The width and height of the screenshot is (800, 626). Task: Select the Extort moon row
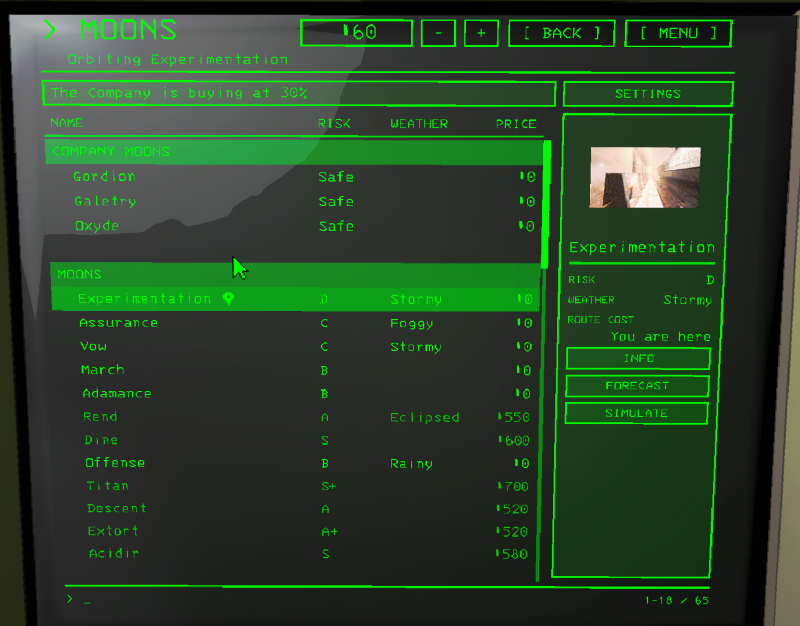[x=297, y=531]
